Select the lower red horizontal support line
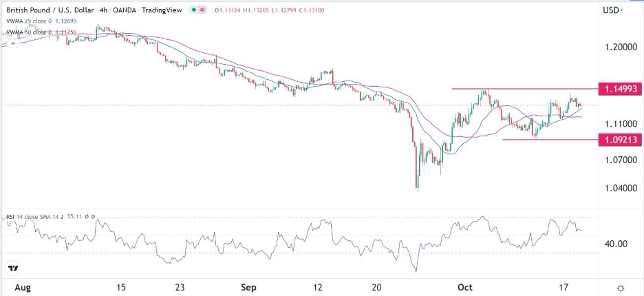This screenshot has height=296, width=644. click(x=550, y=140)
